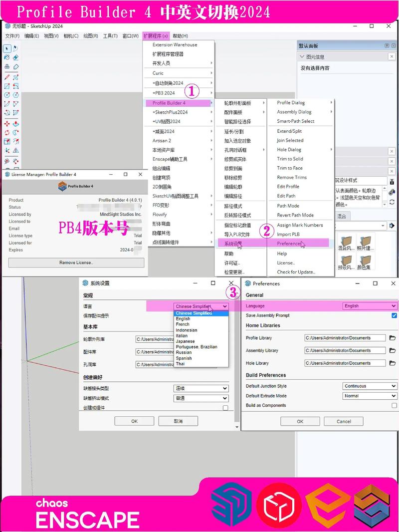Activate the Line pencil tool
This screenshot has height=532, width=399.
point(7,77)
